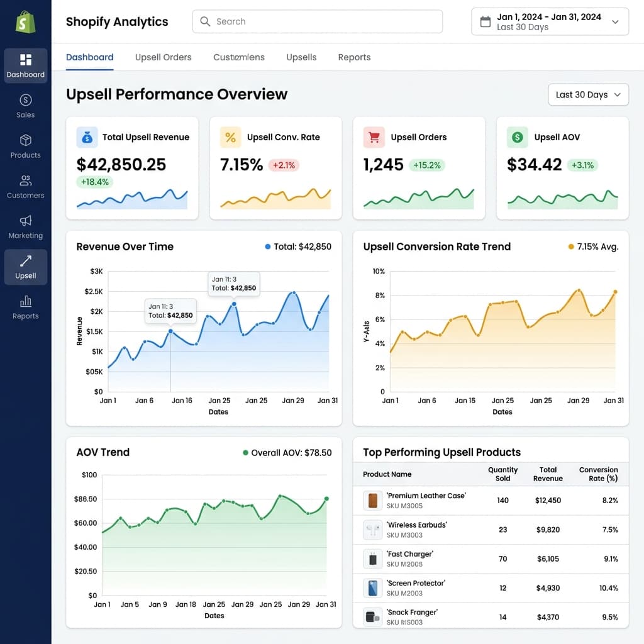Click the Total Upsell Revenue sparkline
644x644 pixels.
pos(132,199)
